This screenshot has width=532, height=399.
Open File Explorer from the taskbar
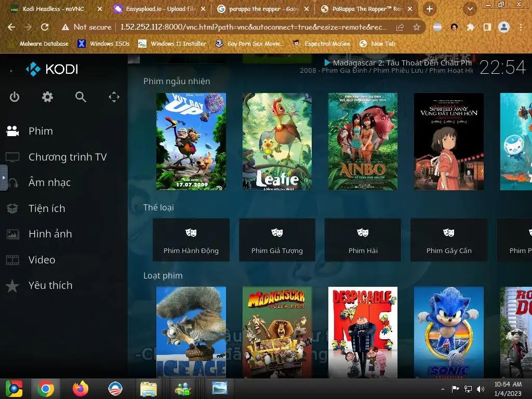148,389
